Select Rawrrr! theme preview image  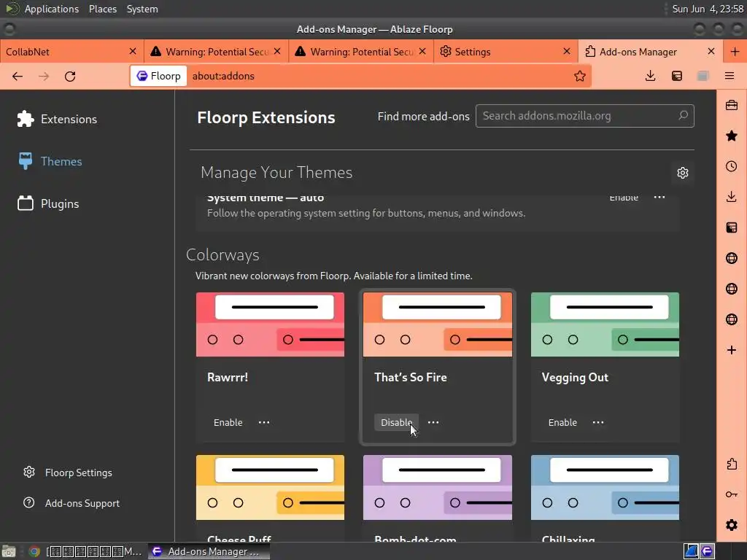[x=270, y=324]
